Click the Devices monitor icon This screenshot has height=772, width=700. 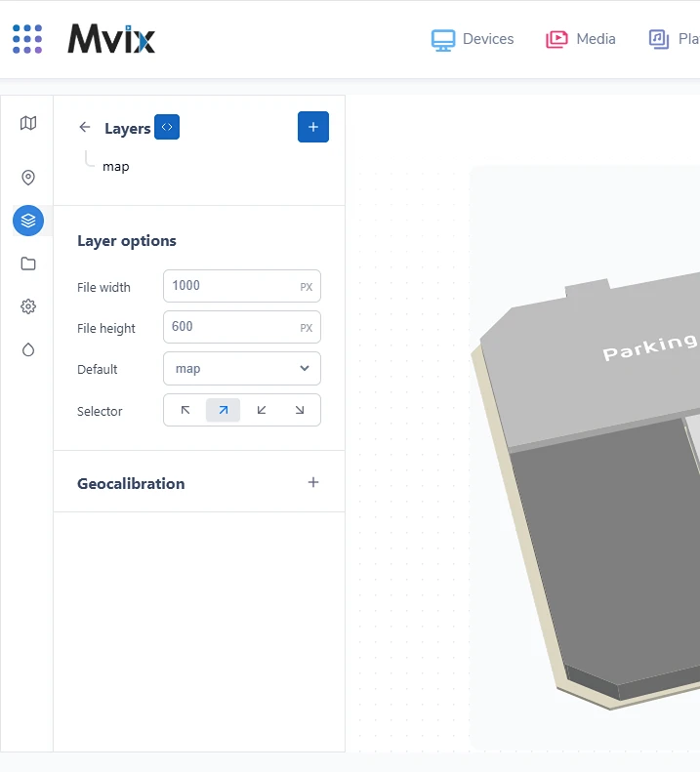pos(443,40)
